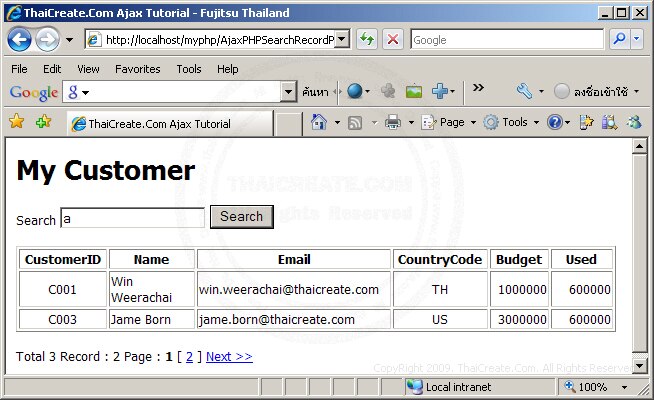654x400 pixels.
Task: Open search provider options dropdown arrow
Action: [x=636, y=39]
